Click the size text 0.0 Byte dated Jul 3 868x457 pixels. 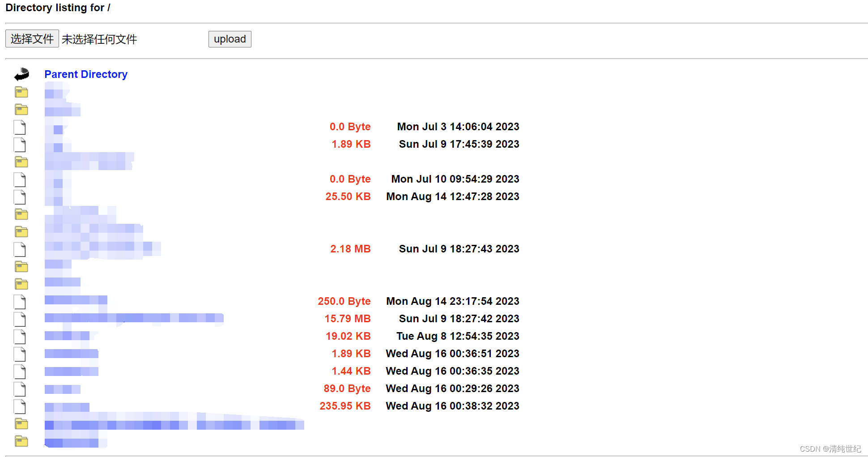click(x=350, y=127)
